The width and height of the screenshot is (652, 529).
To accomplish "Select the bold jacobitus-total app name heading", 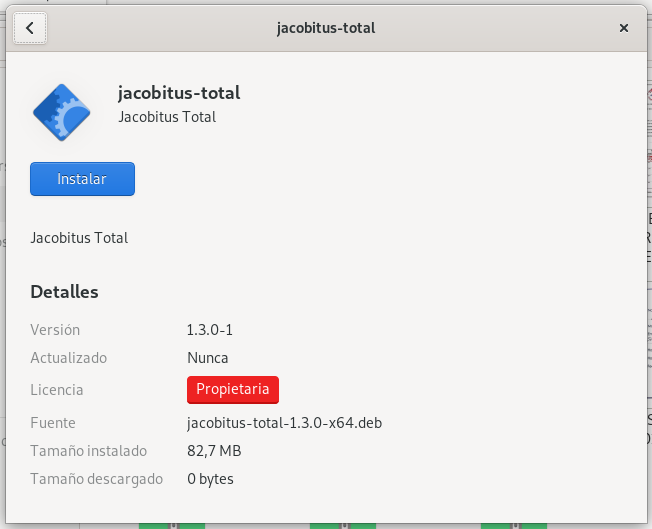I will pyautogui.click(x=179, y=94).
